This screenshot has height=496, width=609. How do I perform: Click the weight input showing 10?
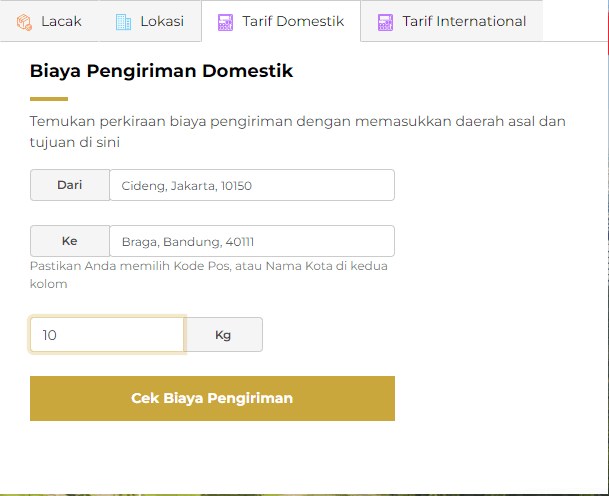107,335
